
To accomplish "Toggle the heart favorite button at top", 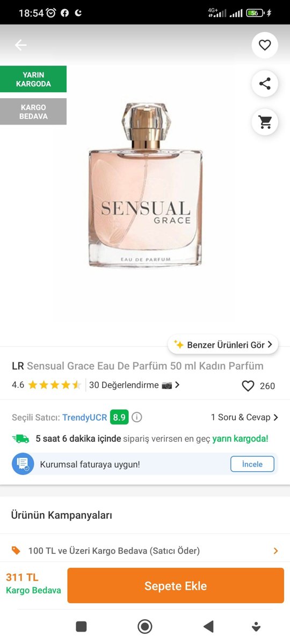I will coord(265,45).
